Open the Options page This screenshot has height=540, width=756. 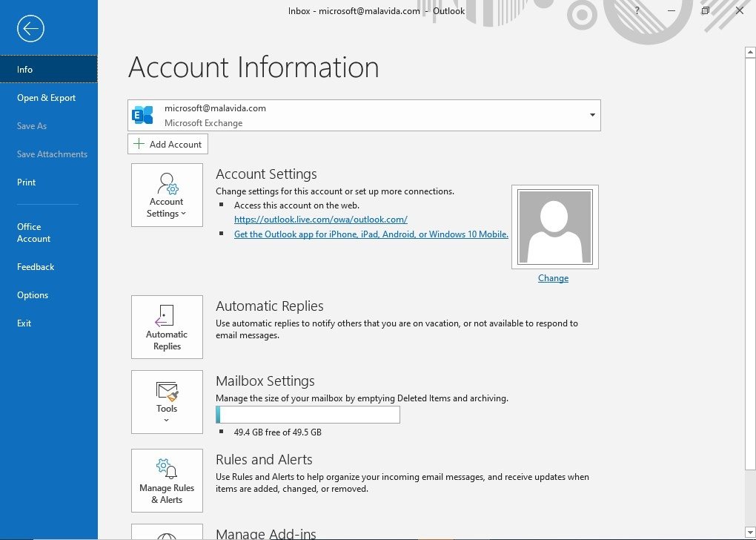[33, 294]
